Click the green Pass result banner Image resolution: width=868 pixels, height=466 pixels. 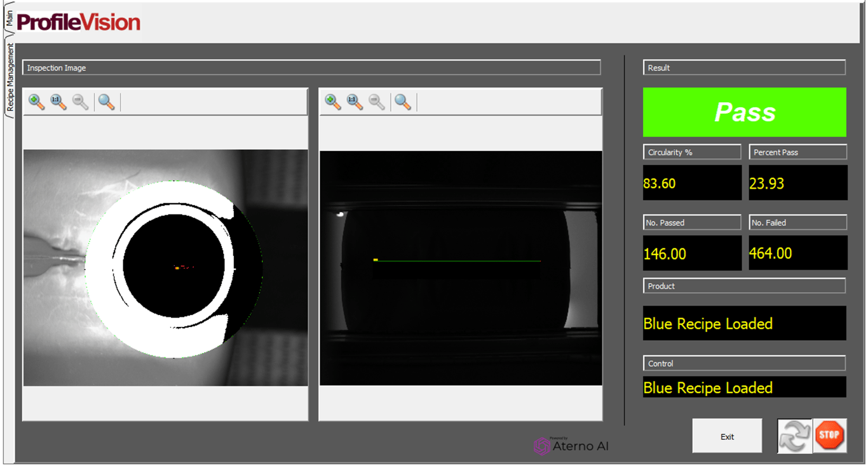tap(745, 112)
